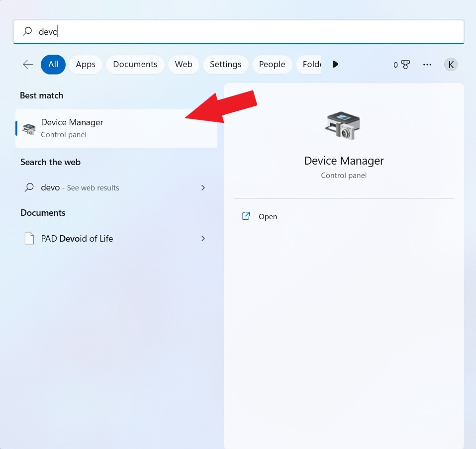Click Open to launch Device Manager
Screen dimensions: 476x449
[x=268, y=217]
